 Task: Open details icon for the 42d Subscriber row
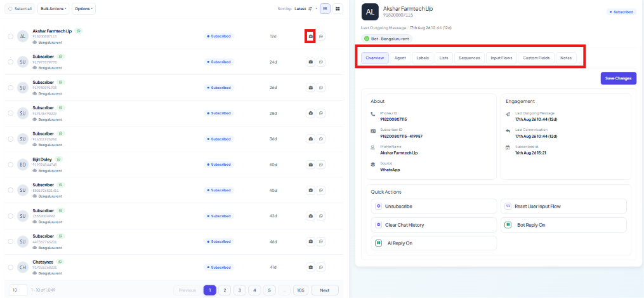(310, 216)
